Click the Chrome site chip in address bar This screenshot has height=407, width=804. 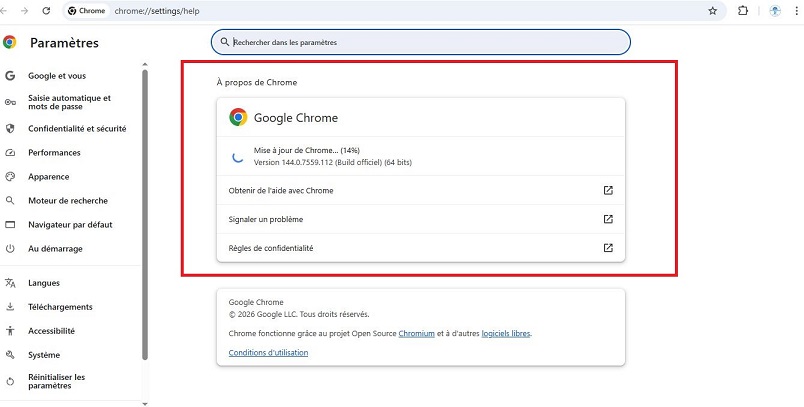[87, 11]
